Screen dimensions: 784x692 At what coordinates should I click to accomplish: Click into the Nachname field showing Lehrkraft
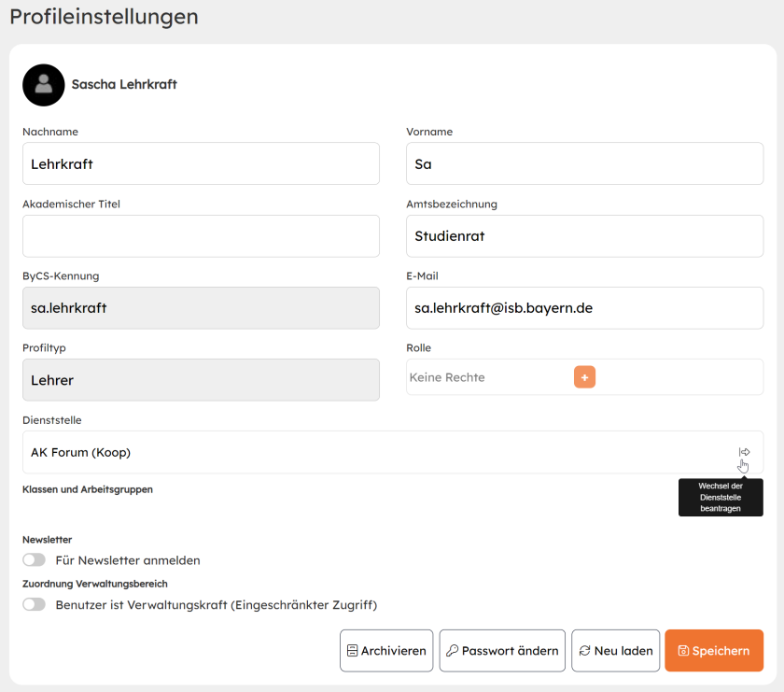click(201, 163)
